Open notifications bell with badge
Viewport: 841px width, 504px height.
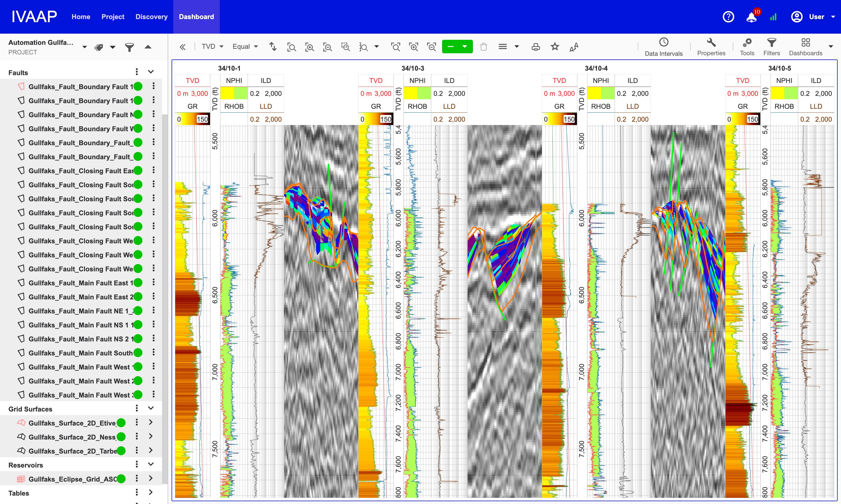(x=752, y=17)
